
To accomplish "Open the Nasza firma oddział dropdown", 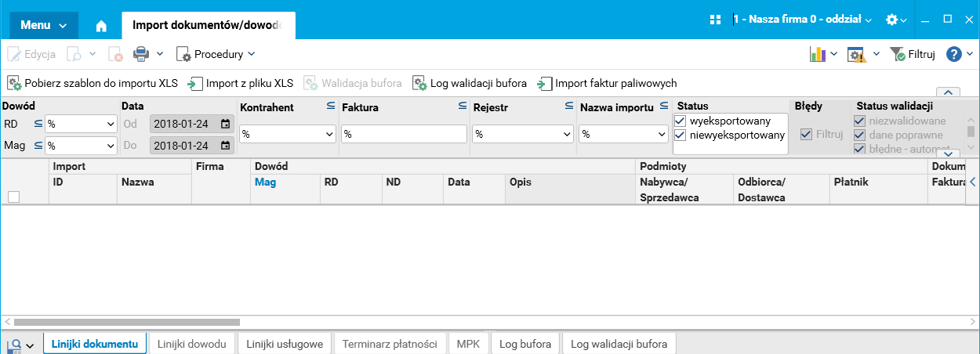I will (x=803, y=20).
